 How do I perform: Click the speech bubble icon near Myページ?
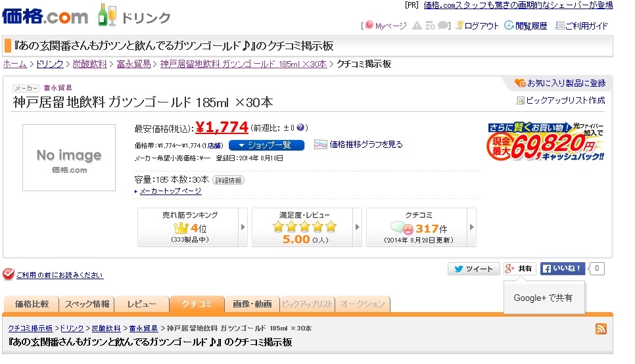tap(444, 26)
